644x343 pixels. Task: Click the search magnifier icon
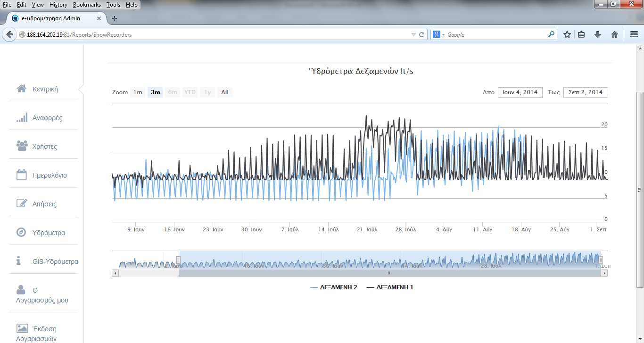(552, 34)
